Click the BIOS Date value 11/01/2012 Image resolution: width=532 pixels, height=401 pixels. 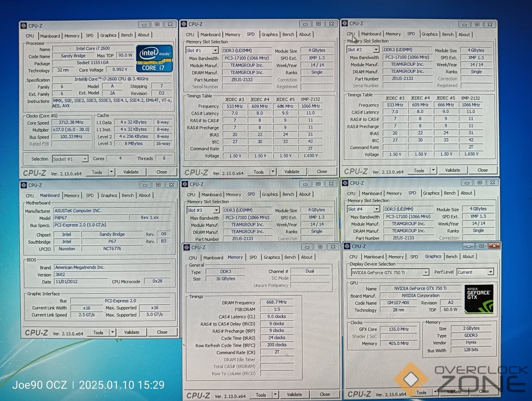pyautogui.click(x=81, y=282)
